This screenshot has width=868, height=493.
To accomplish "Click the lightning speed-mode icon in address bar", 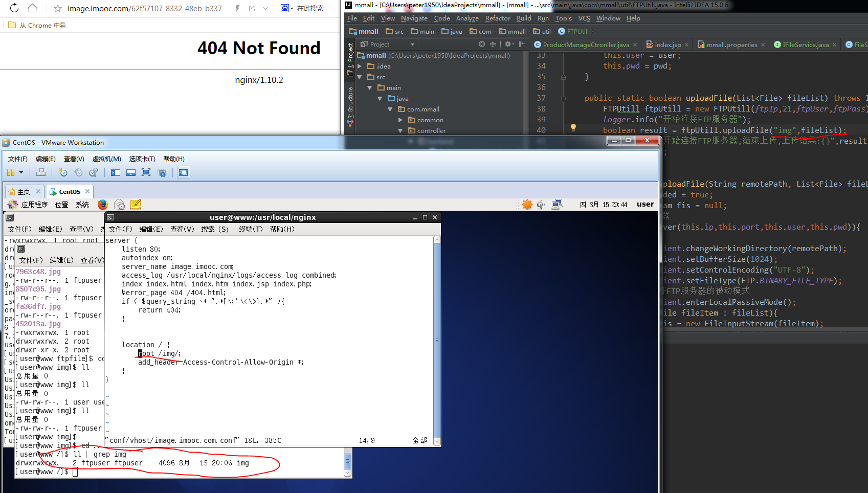I will coord(237,8).
